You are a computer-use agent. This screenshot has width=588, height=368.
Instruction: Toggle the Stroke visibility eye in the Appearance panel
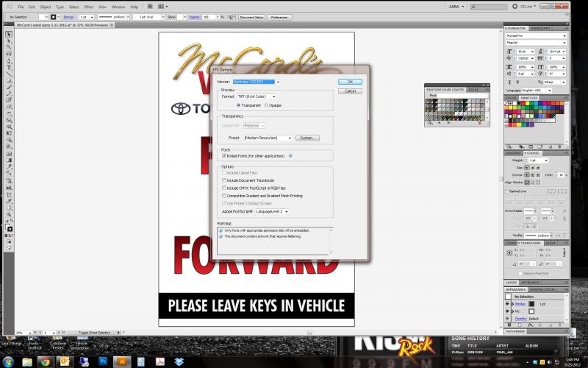pyautogui.click(x=507, y=304)
